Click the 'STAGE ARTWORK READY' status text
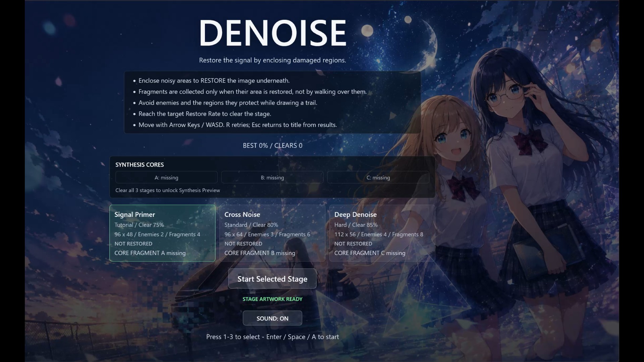 tap(272, 299)
